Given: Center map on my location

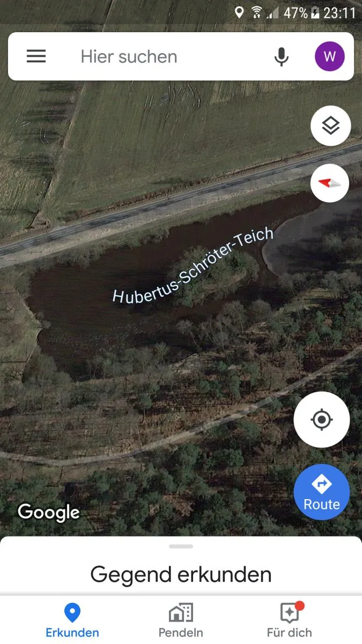Looking at the screenshot, I should coord(322,419).
